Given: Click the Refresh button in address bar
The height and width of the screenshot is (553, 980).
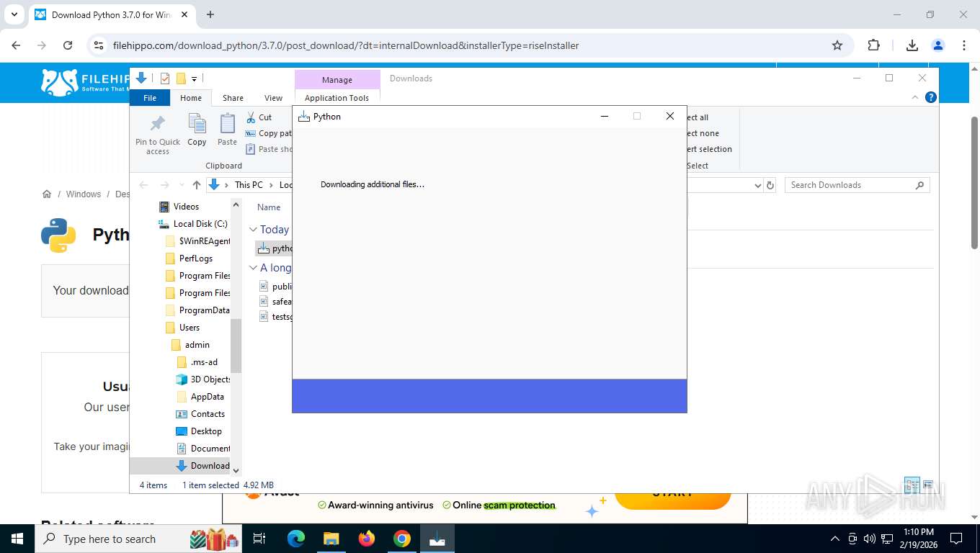Looking at the screenshot, I should pos(770,185).
